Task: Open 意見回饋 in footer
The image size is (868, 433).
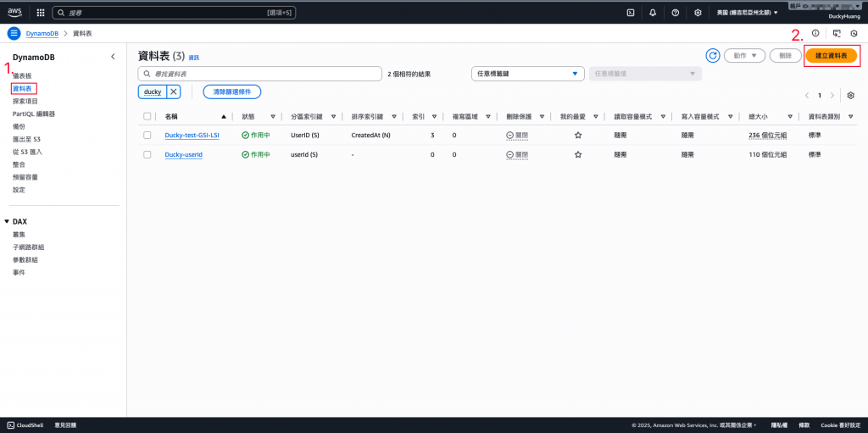Action: tap(65, 425)
